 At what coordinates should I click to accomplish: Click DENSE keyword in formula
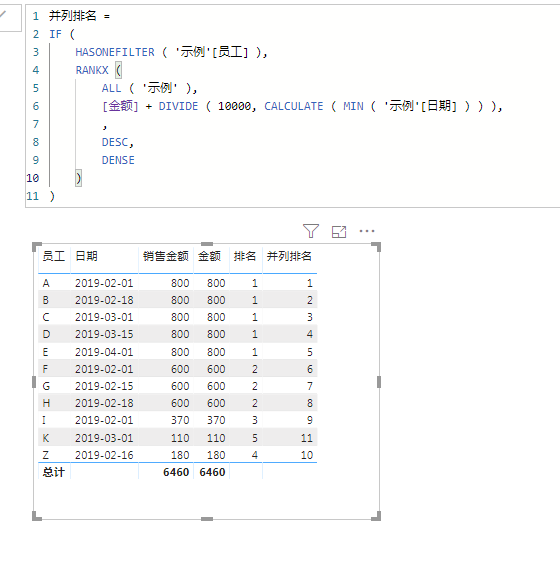[118, 160]
